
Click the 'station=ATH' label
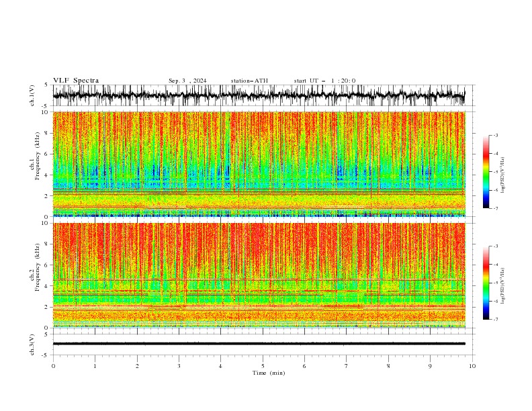pos(249,81)
